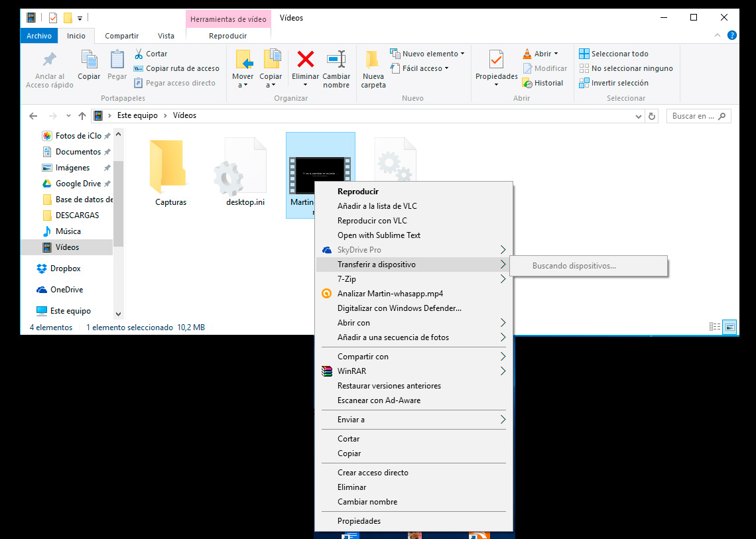Click the help question mark icon

coord(732,35)
